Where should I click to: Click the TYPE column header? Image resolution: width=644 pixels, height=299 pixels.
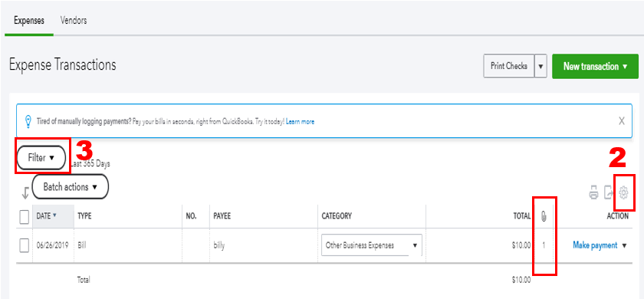pos(84,216)
